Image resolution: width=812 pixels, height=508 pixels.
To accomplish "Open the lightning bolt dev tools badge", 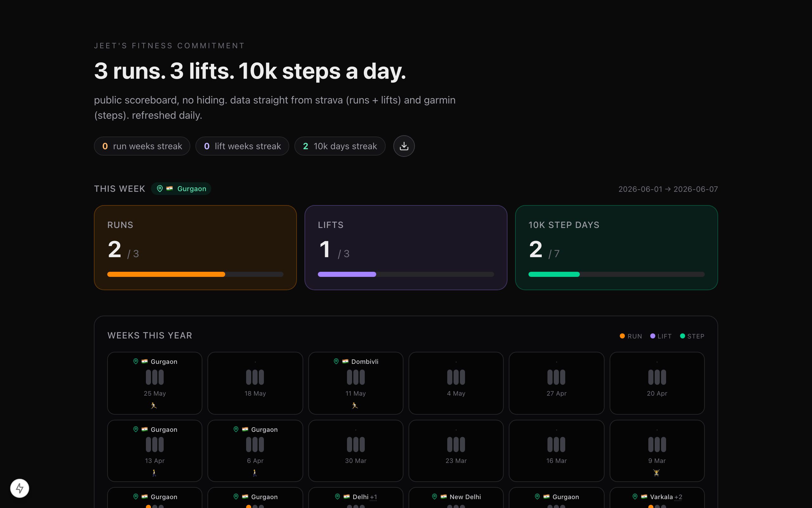I will (20, 488).
